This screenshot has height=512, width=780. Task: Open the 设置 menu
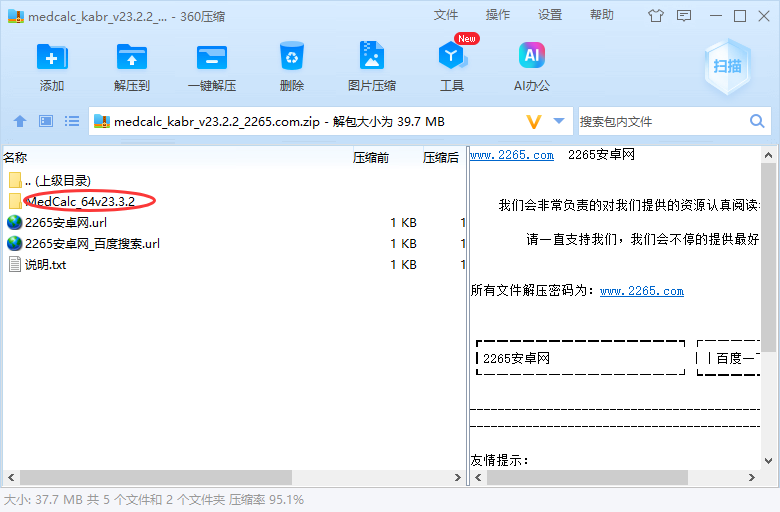tap(550, 15)
